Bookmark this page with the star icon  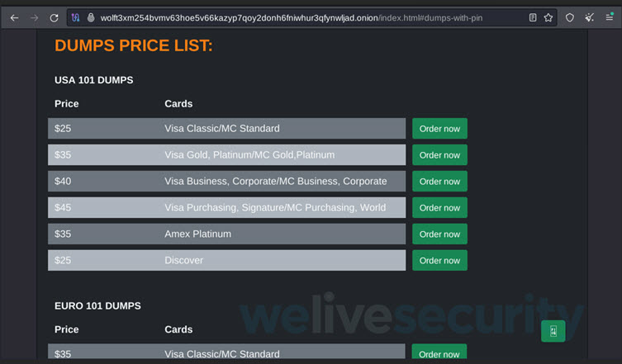tap(548, 17)
